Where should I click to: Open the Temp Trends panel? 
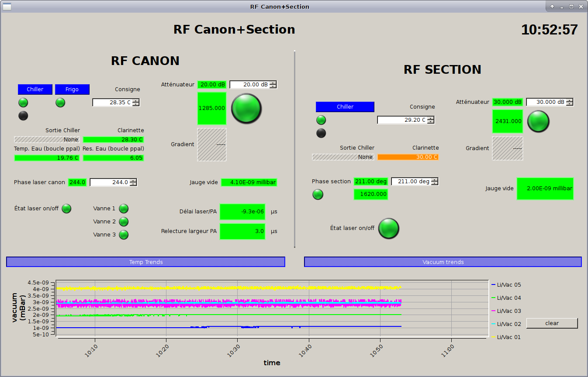tap(145, 262)
